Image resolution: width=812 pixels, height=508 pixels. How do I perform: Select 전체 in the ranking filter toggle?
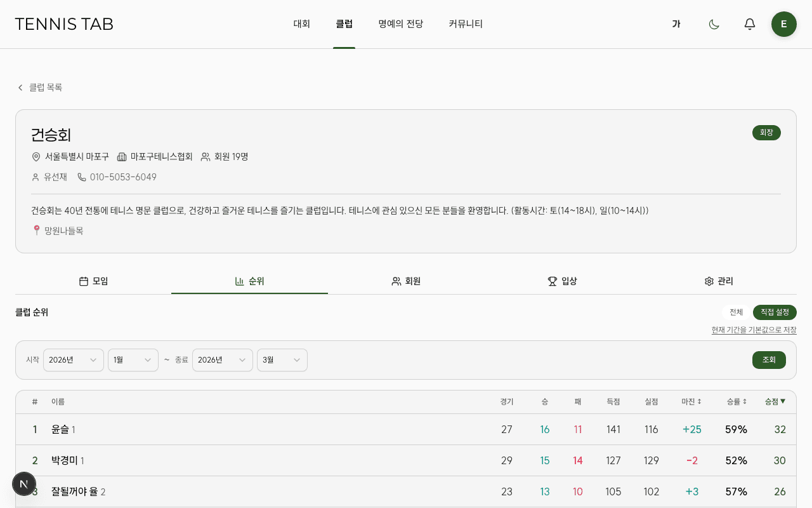[735, 312]
